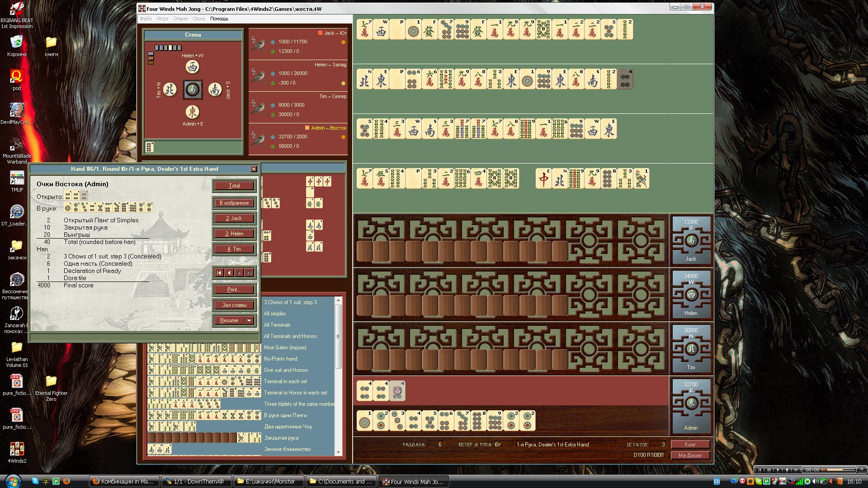Go to previous hand in score dialog

coord(229,272)
